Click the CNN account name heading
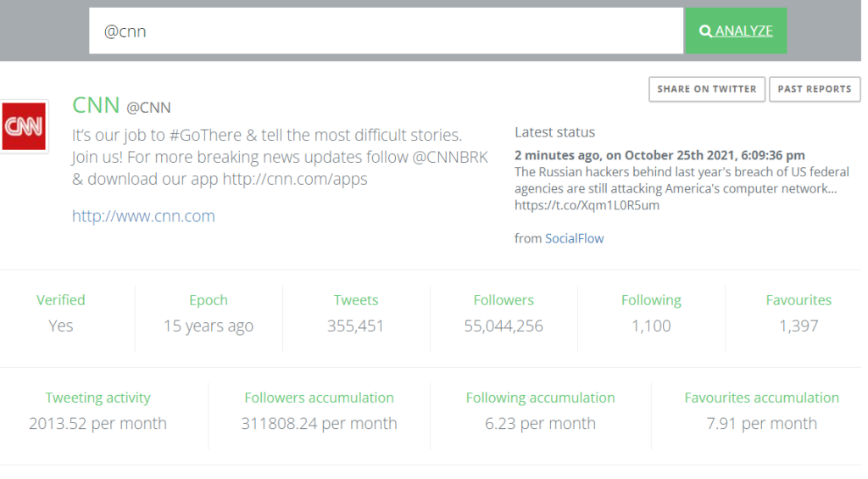Viewport: 868px width, 479px height. click(x=96, y=104)
